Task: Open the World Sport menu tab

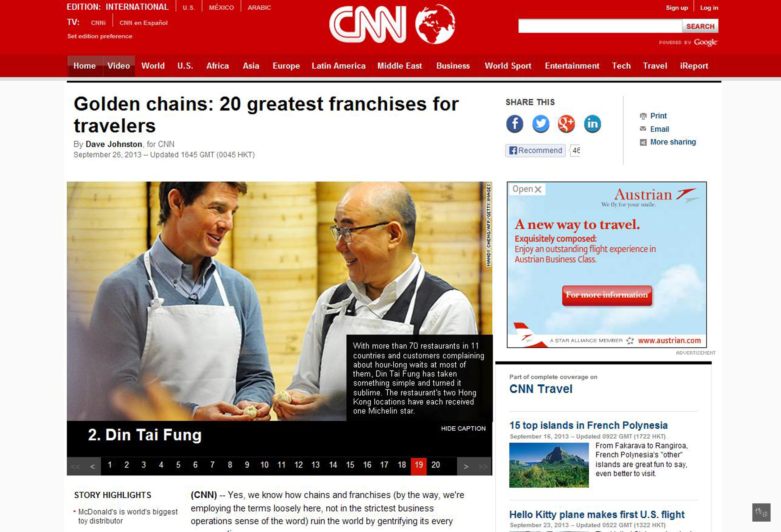Action: (x=508, y=66)
